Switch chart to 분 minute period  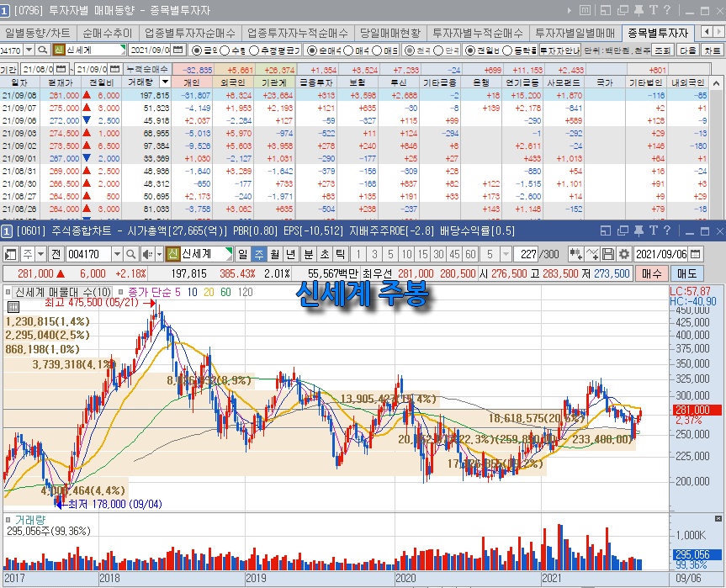pos(309,254)
